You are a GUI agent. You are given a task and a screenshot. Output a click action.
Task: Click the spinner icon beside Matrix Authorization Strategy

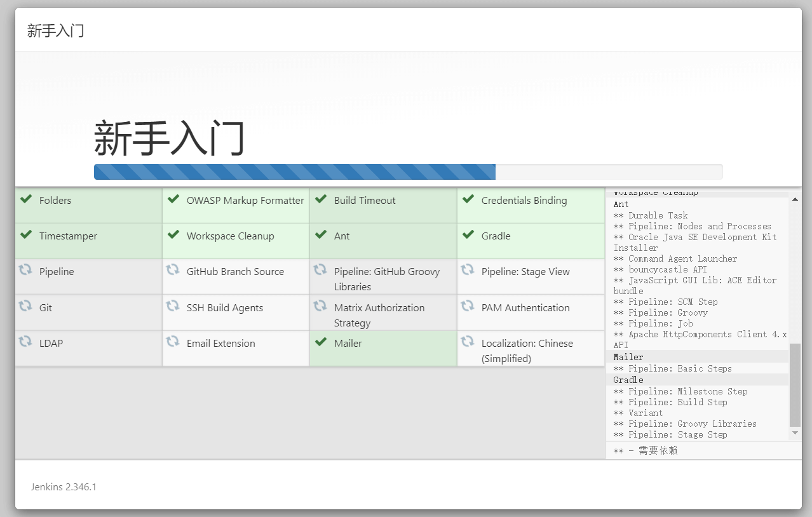320,306
